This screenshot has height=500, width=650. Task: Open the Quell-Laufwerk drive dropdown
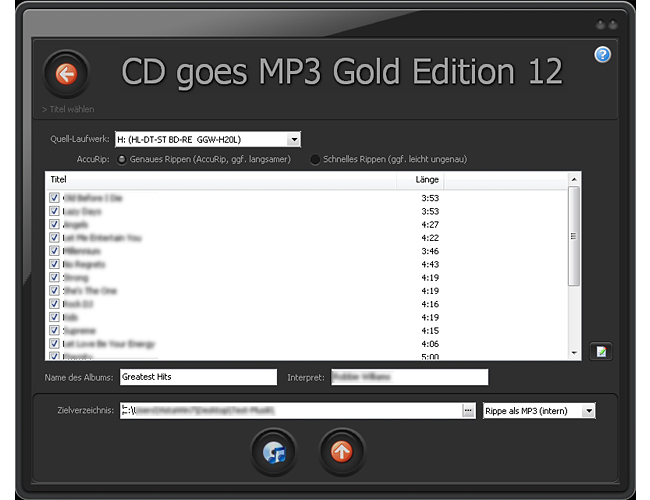coord(294,139)
